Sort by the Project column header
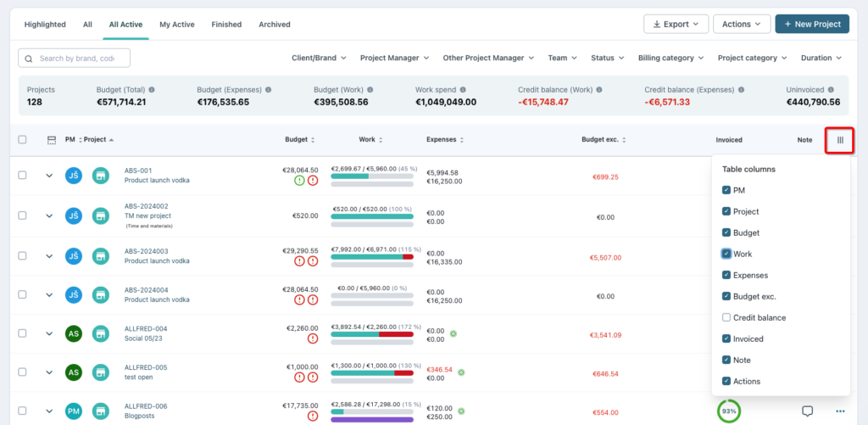Screen dimensions: 868x425 (x=98, y=140)
